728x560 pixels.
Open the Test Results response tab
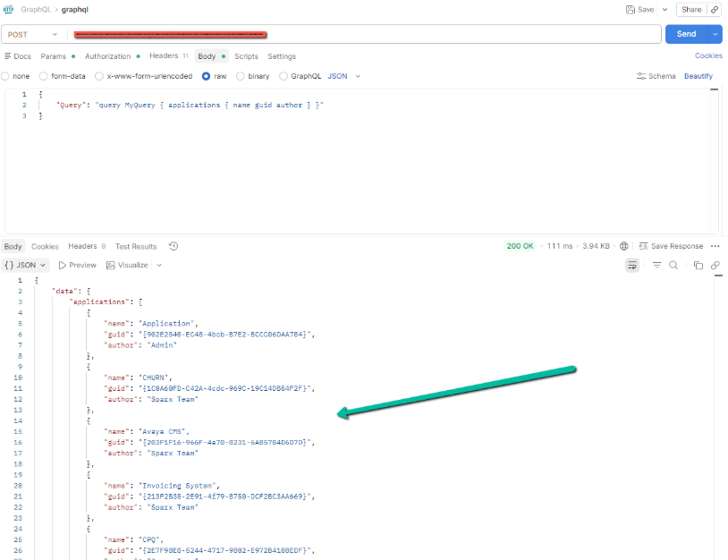[136, 246]
